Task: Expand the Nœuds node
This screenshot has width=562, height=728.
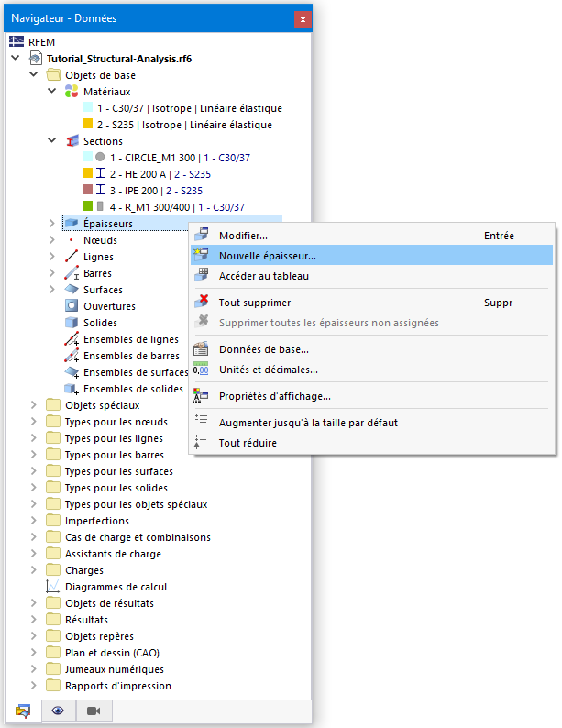Action: coord(52,240)
